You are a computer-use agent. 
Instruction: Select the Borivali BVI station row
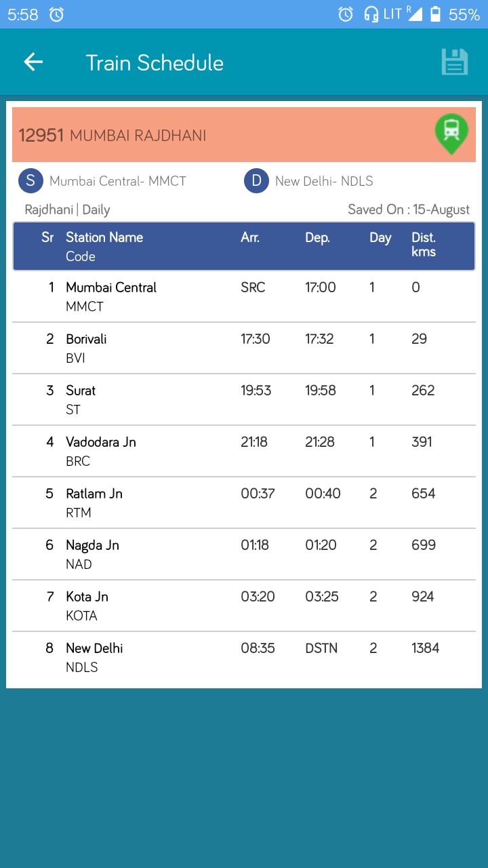[244, 348]
